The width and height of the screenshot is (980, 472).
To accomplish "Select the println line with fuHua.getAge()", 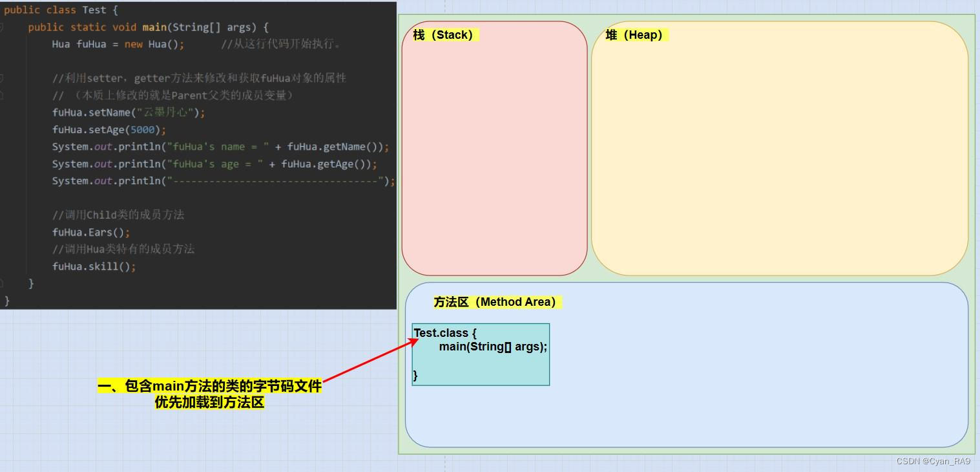I will click(x=214, y=164).
